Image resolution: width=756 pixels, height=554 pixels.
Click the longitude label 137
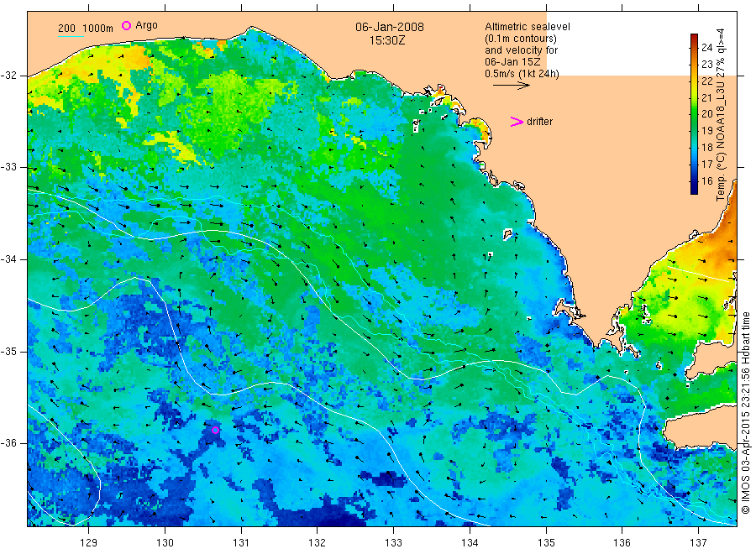[698, 543]
